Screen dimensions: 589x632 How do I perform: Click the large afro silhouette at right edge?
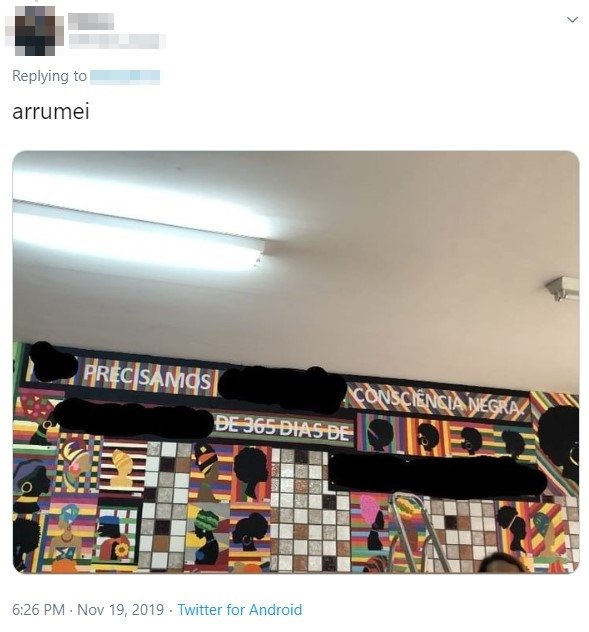[559, 441]
